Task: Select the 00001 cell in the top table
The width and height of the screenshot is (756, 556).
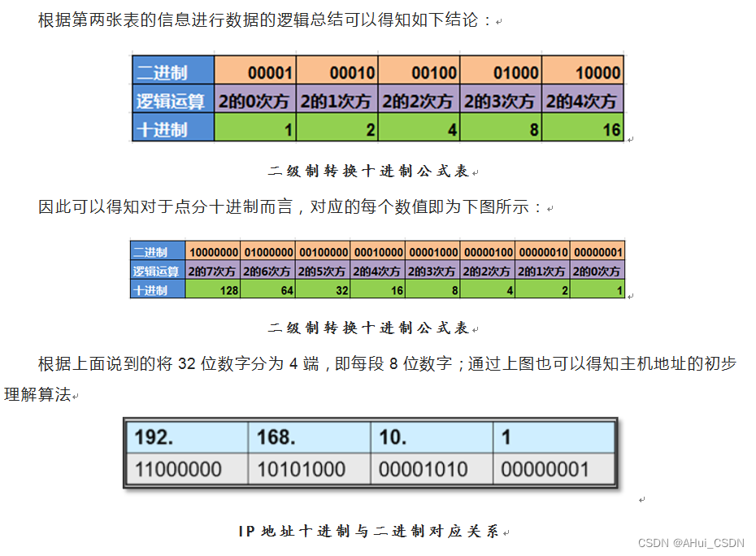Action: click(254, 71)
